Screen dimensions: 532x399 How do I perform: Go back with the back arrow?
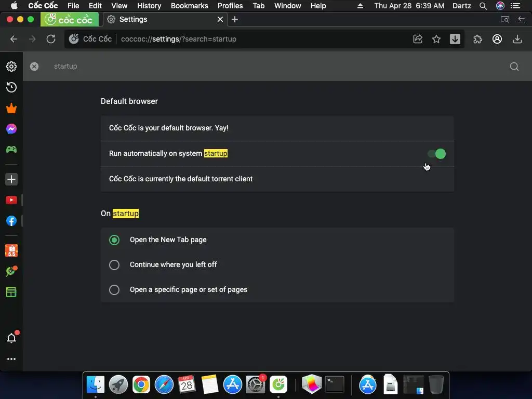tap(14, 39)
